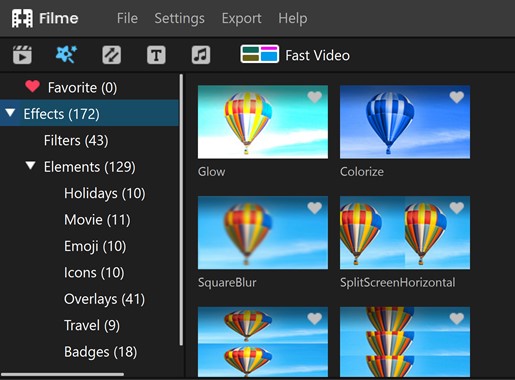515x380 pixels.
Task: Select the Overlays (41) category
Action: [104, 299]
